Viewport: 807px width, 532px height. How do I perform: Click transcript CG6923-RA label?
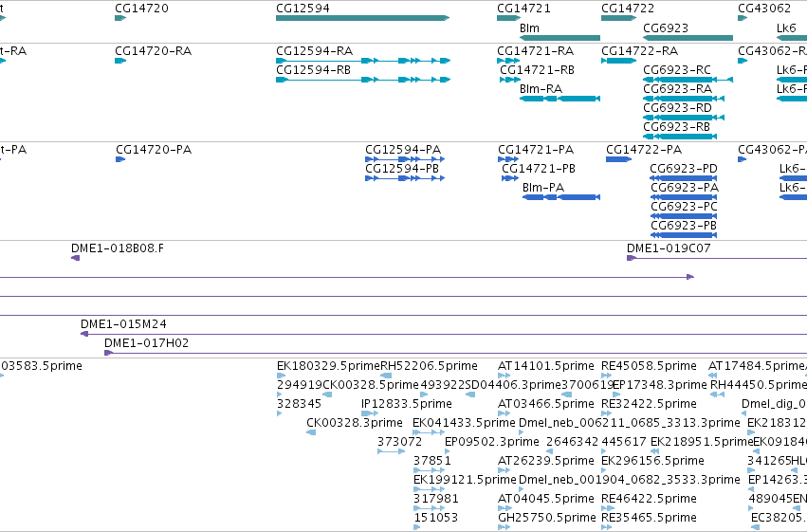click(x=677, y=89)
